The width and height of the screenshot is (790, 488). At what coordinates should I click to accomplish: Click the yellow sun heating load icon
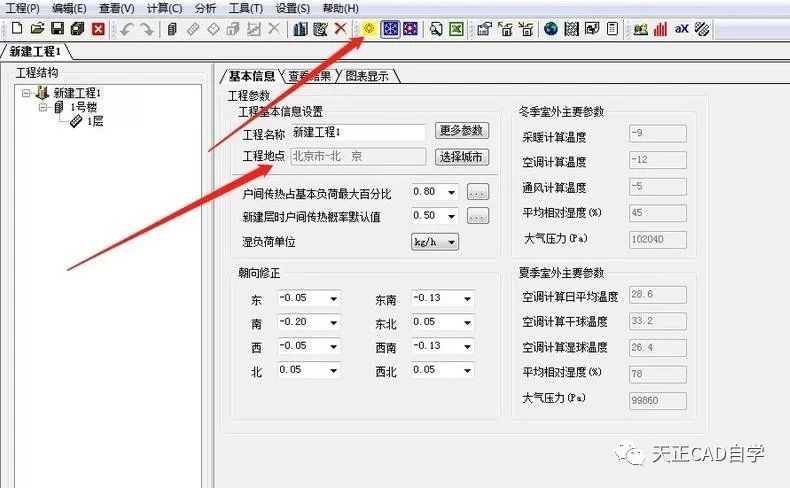(x=369, y=29)
